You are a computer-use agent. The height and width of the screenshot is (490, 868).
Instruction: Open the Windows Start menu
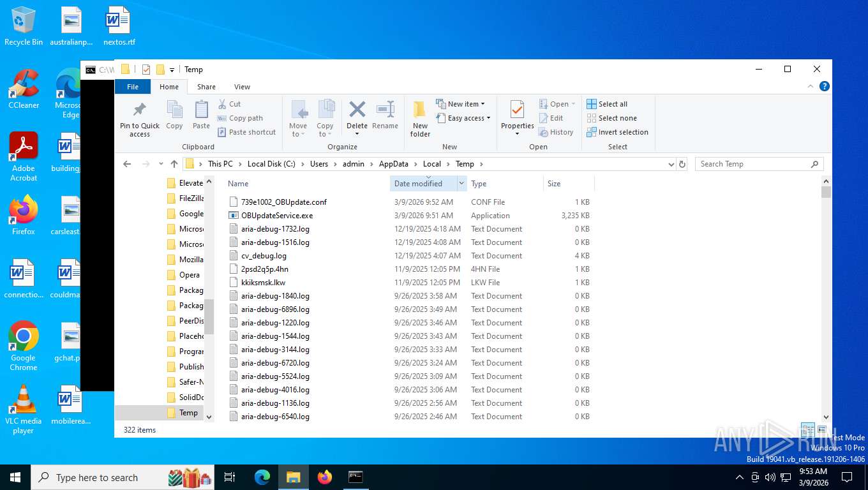[15, 477]
